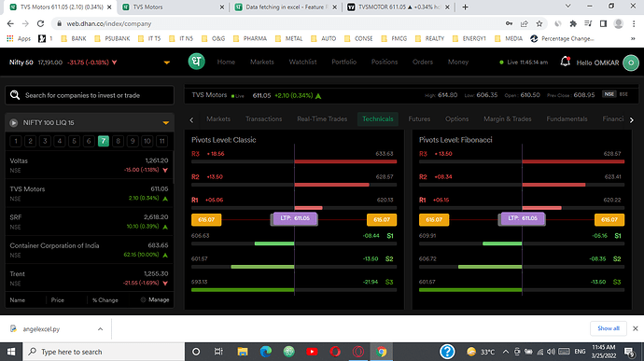
Task: Click play icon beside NIFTY 100 LIQ 15
Action: pyautogui.click(x=14, y=123)
